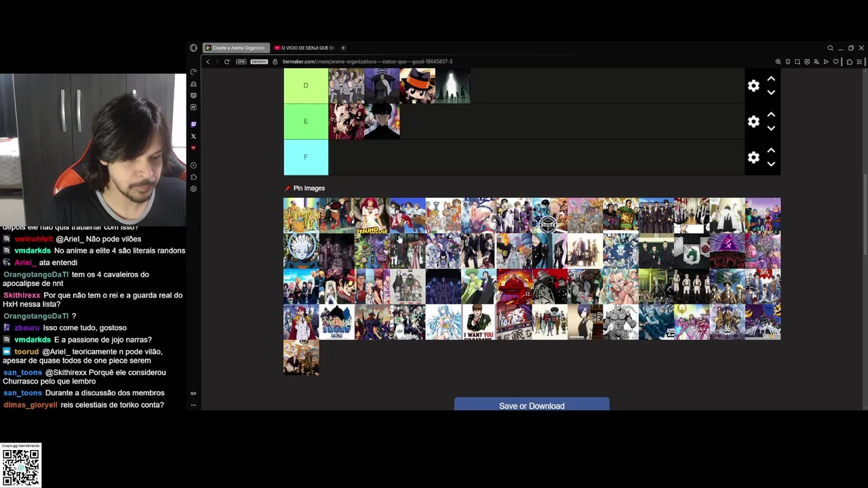868x488 pixels.
Task: Open extensions cube icon in toolbar
Action: (849, 62)
